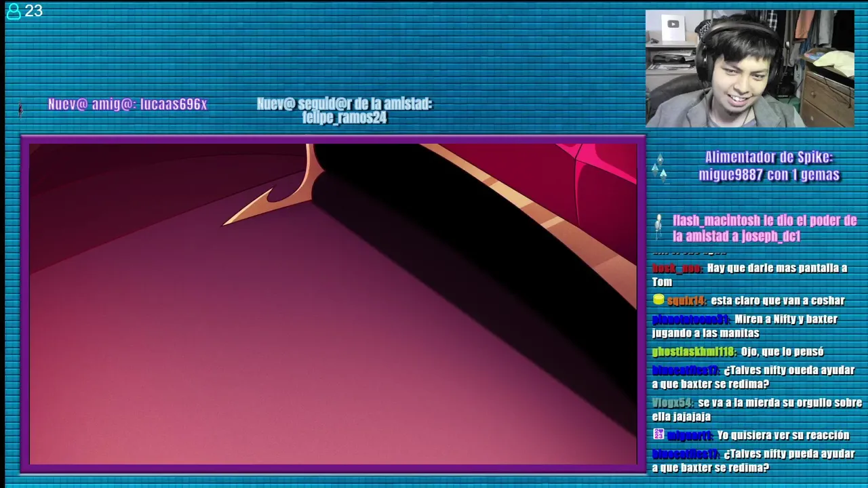The height and width of the screenshot is (488, 868).
Task: Click chat message 'Hay que darle mas pantalla a Tom'
Action: 750,274
